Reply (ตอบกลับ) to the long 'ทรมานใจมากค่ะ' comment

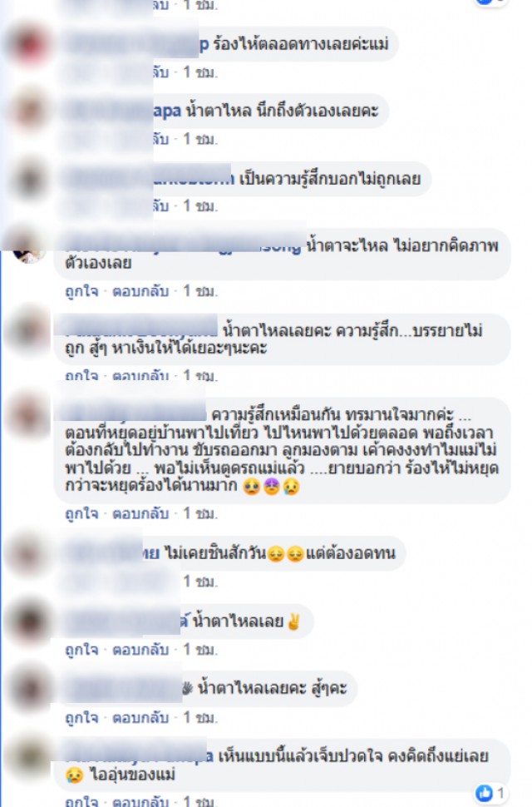coord(140,513)
